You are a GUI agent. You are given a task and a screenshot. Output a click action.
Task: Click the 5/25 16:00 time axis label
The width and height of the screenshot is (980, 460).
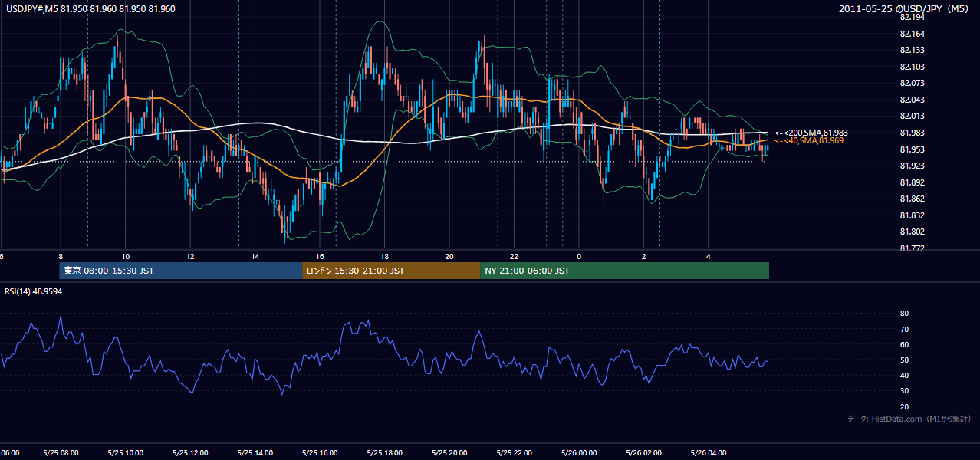(x=321, y=452)
